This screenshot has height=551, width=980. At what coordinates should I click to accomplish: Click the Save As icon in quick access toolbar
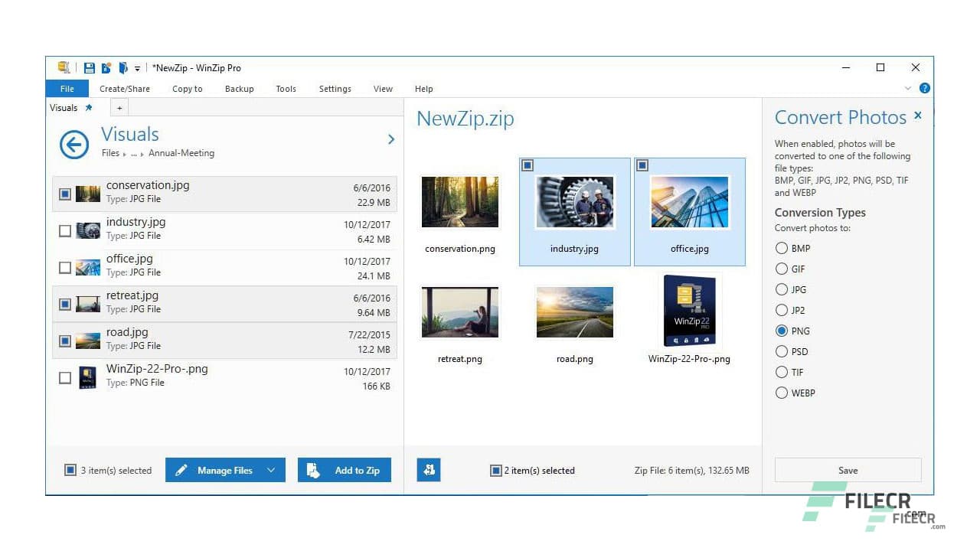click(106, 67)
